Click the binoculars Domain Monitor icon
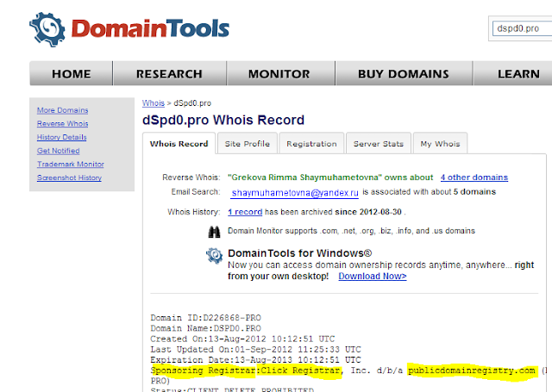 (x=214, y=232)
